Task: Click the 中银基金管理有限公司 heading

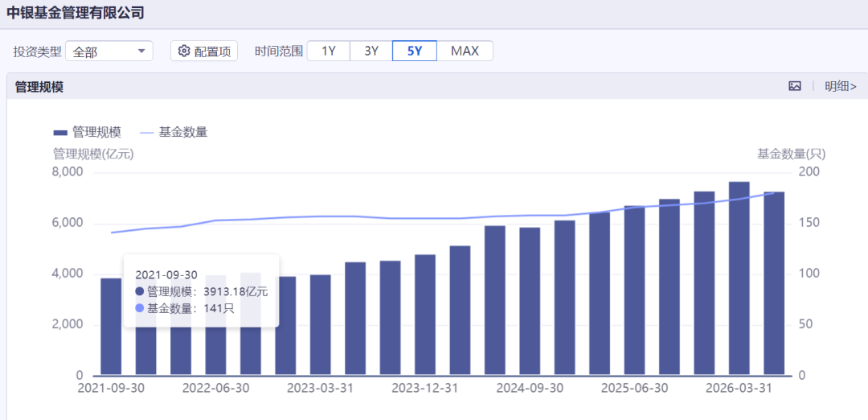Action: pos(76,13)
